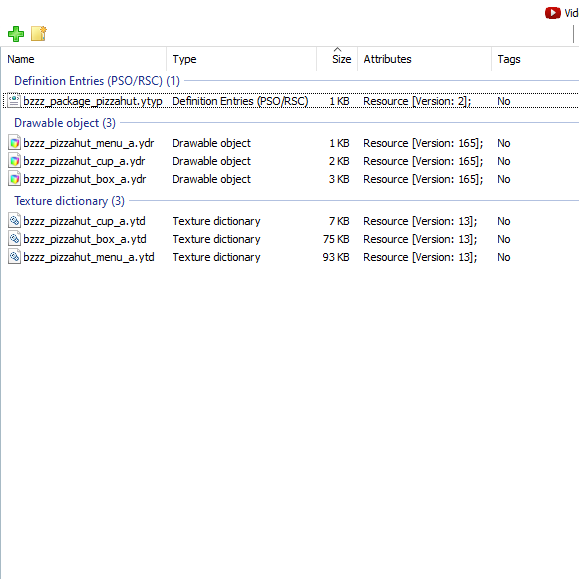This screenshot has height=579, width=579.
Task: Click the green plus add icon
Action: [x=16, y=34]
